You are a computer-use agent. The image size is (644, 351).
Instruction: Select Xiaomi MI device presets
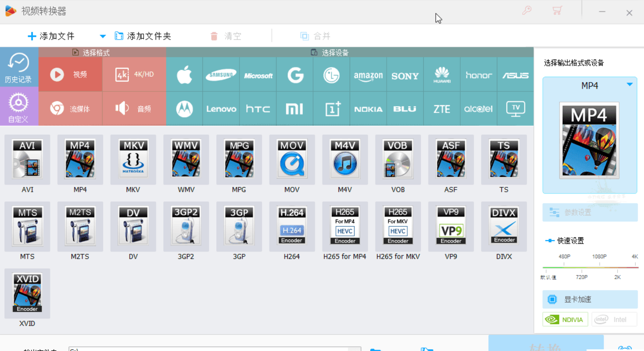pos(295,109)
